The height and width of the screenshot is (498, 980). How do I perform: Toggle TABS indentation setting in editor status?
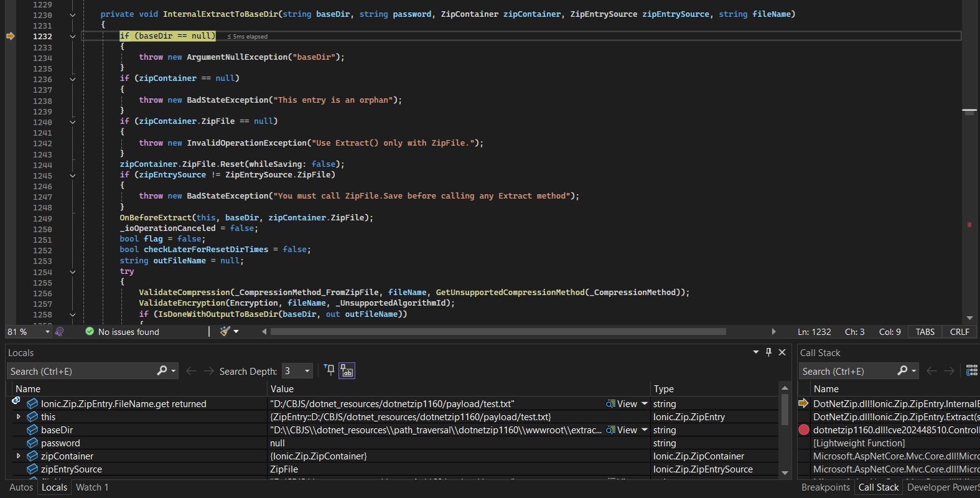coord(925,332)
